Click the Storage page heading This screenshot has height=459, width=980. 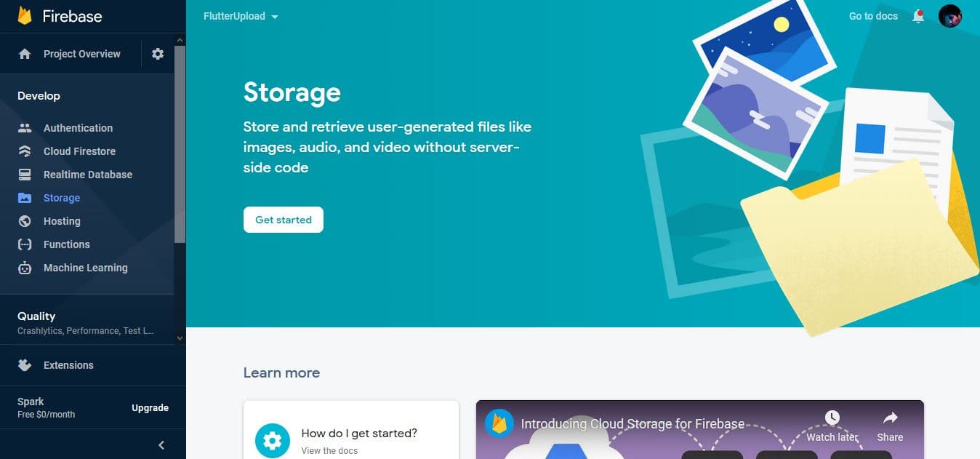[x=292, y=92]
